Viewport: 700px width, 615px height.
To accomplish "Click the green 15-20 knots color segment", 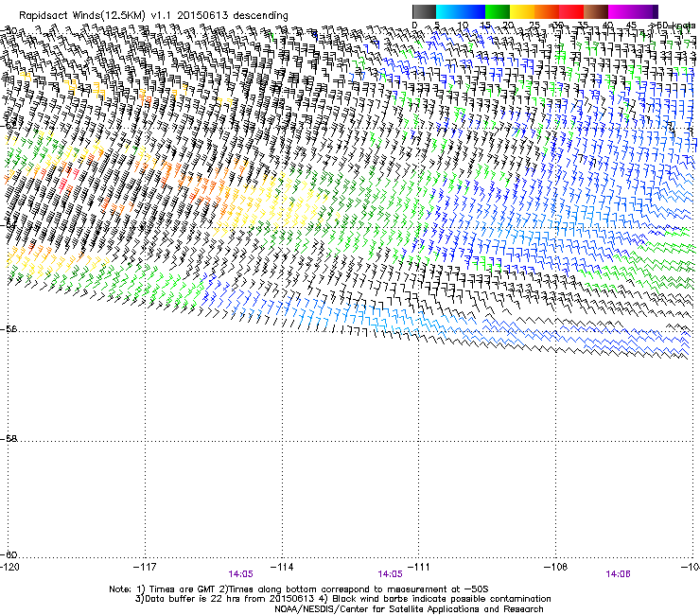I will [x=498, y=11].
